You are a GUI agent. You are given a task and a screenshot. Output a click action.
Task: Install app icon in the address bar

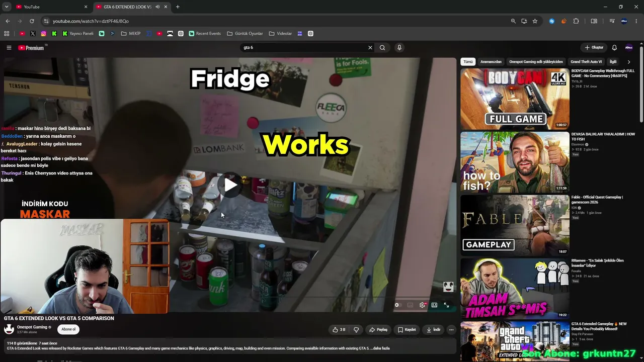pos(524,21)
